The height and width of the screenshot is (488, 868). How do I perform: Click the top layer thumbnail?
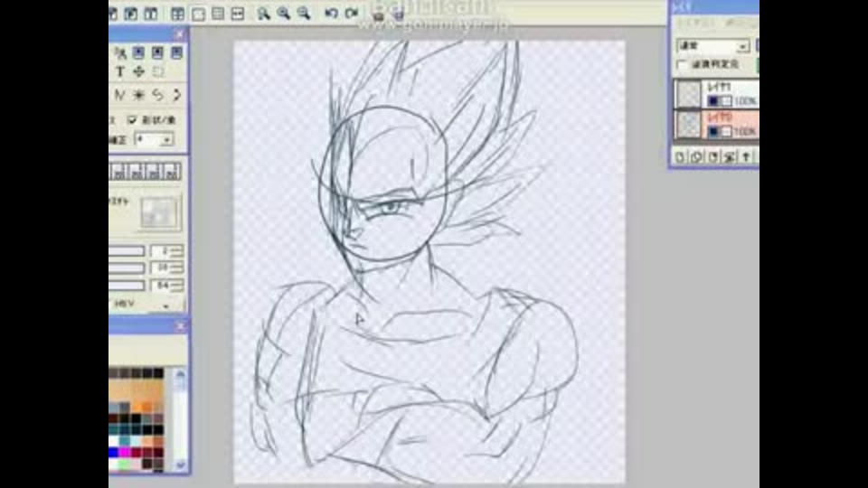click(x=689, y=93)
